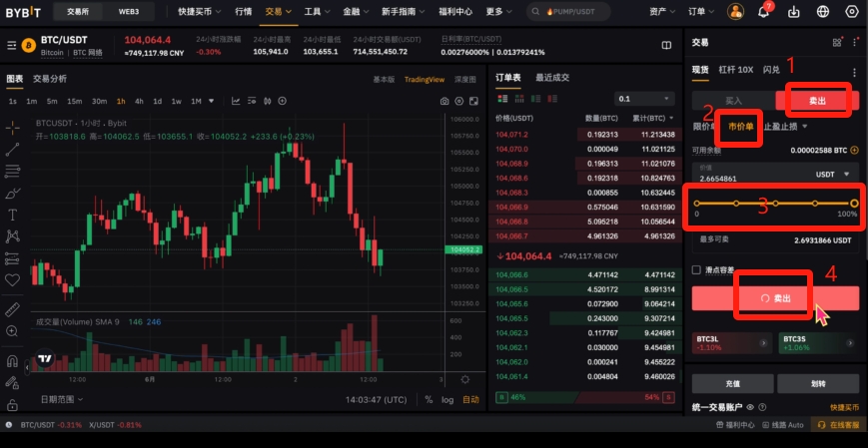
Task: Open the USDT unit dropdown in value field
Action: (833, 175)
